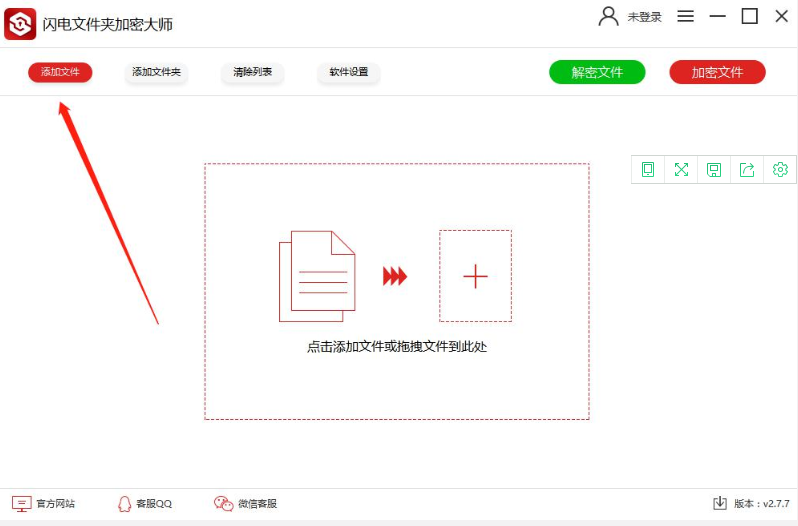Image resolution: width=798 pixels, height=526 pixels.
Task: Click the 添加文件夹 button
Action: coord(156,72)
